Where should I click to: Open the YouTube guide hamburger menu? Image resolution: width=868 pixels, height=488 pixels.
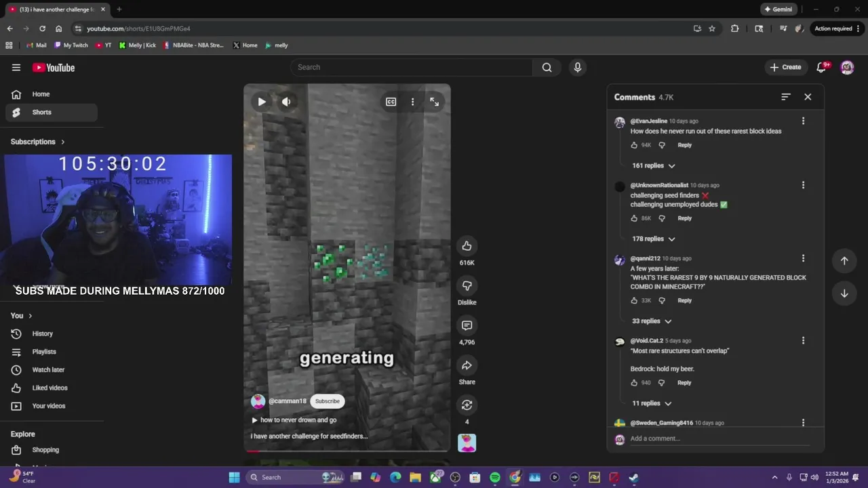[16, 67]
